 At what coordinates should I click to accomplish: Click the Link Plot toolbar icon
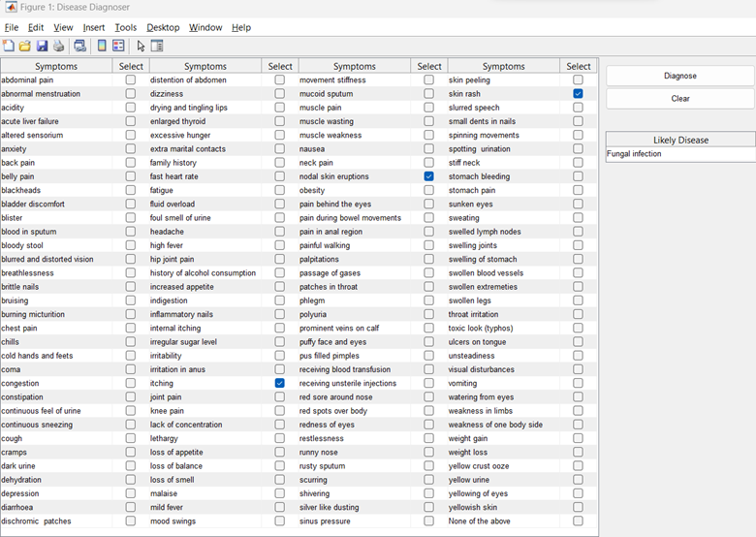pos(79,46)
